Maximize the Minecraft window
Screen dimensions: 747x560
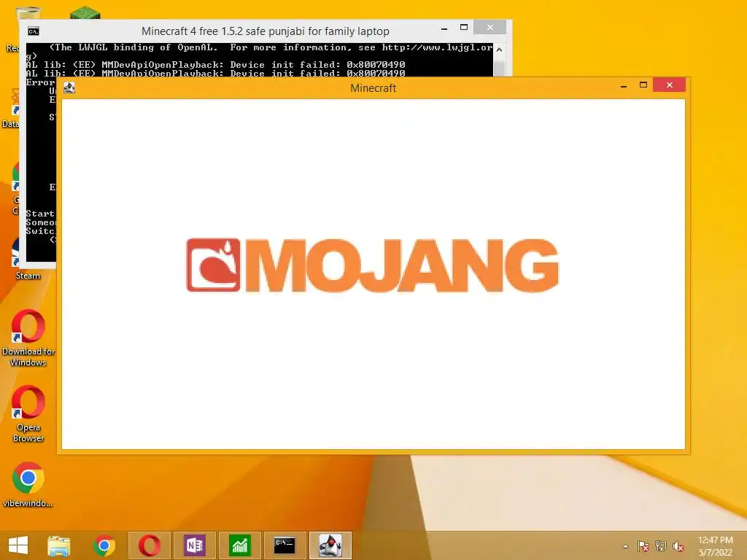[x=643, y=85]
